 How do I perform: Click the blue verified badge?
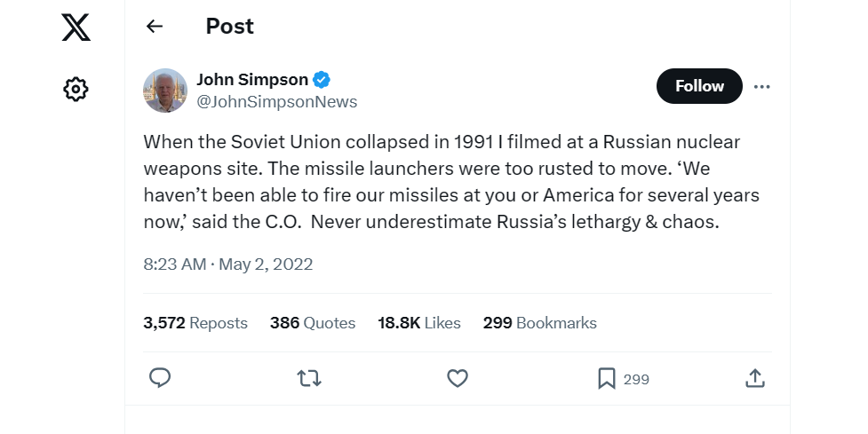(x=321, y=79)
